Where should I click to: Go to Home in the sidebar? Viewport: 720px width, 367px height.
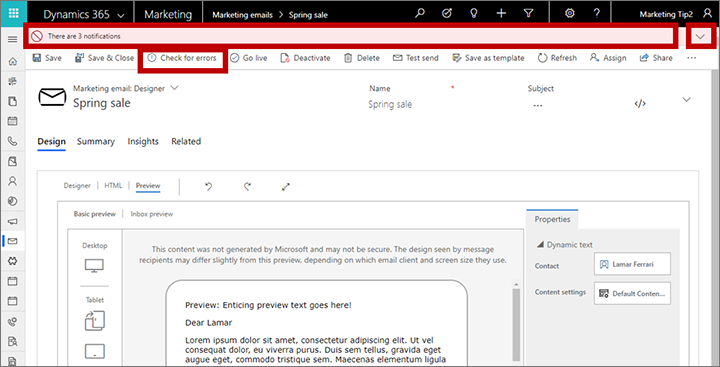click(x=13, y=61)
